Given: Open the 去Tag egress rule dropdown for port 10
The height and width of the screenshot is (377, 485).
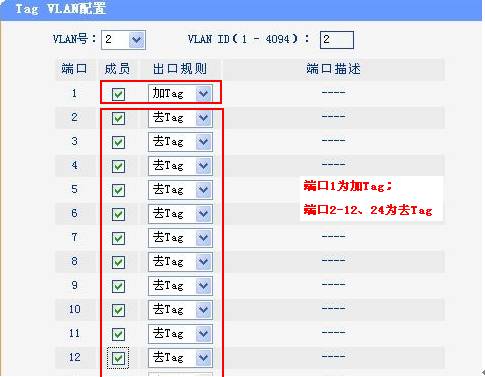Looking at the screenshot, I should click(x=180, y=310).
